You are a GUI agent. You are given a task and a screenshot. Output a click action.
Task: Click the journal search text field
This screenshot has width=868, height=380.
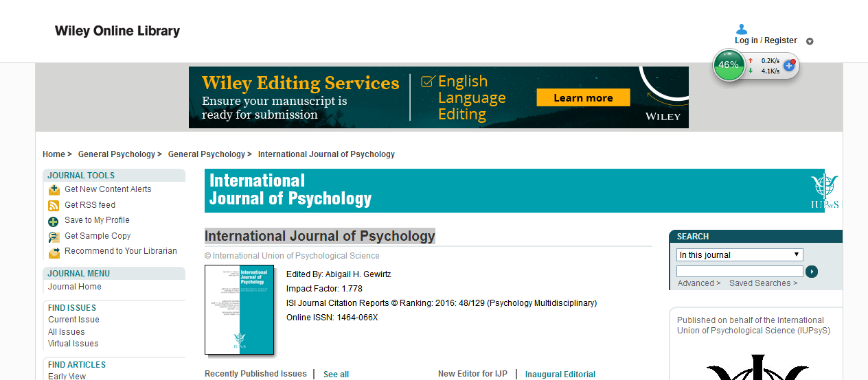coord(740,272)
